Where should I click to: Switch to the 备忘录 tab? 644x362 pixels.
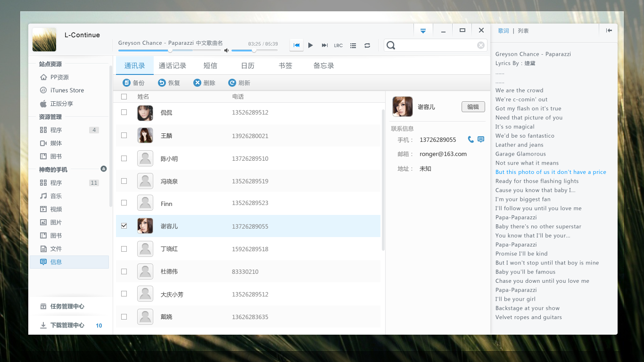point(323,66)
